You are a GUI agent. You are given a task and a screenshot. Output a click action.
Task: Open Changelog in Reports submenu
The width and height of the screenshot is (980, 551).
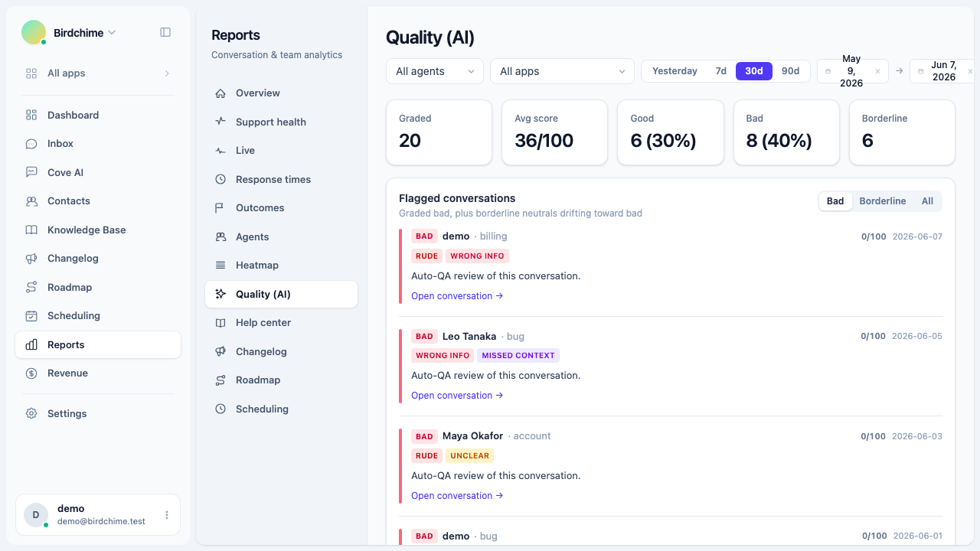coord(281,351)
